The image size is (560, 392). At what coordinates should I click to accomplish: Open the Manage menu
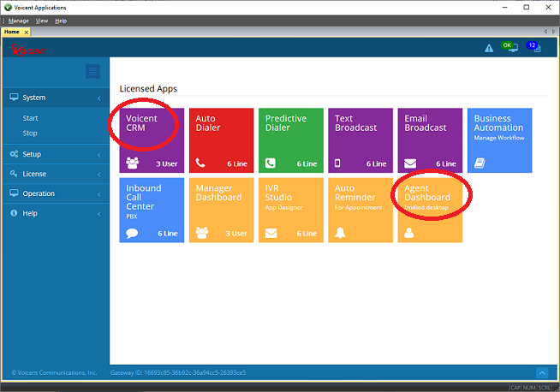19,21
